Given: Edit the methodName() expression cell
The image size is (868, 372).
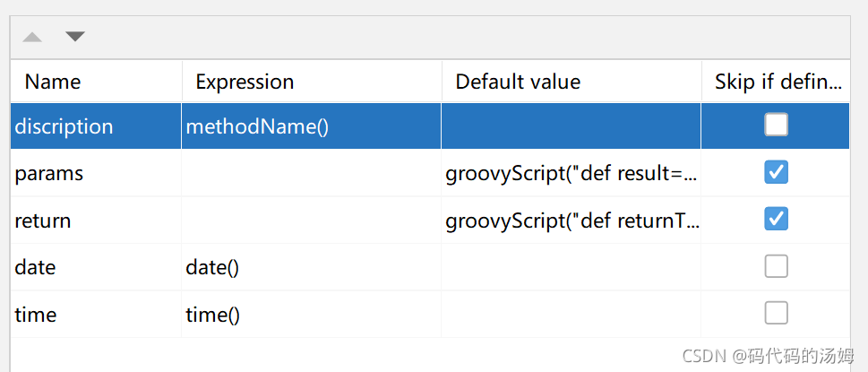Looking at the screenshot, I should point(258,126).
